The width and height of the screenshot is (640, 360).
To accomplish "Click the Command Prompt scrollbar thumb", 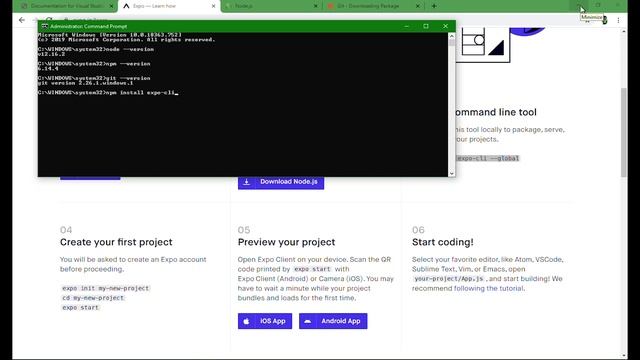I will point(451,43).
